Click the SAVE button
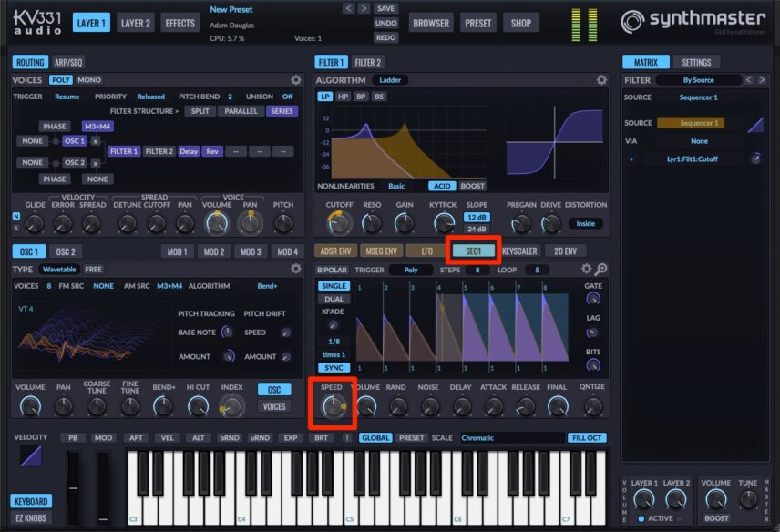Screen dimensions: 780x532 [385, 8]
